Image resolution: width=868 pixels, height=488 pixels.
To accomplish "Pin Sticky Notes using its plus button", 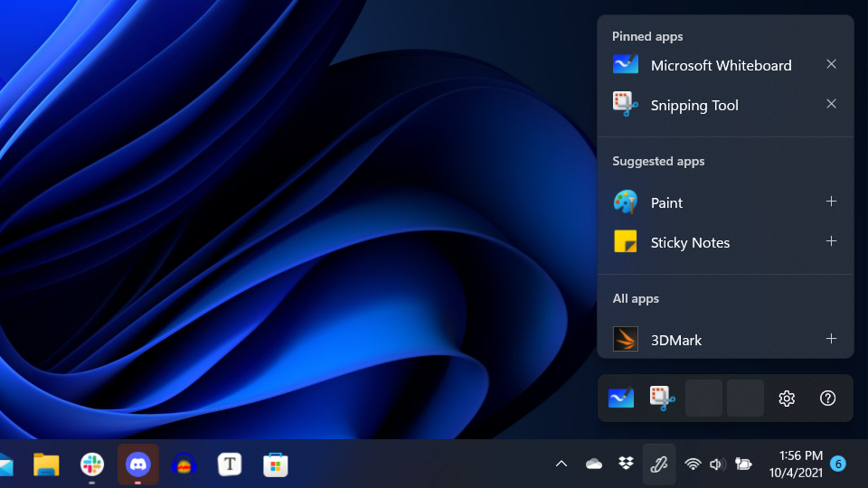I will 831,241.
